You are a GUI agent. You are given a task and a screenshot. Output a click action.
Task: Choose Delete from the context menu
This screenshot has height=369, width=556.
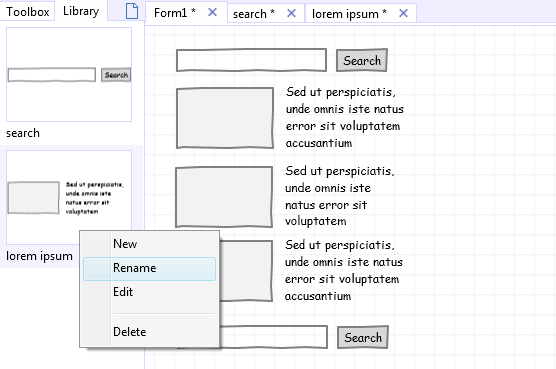tap(149, 332)
